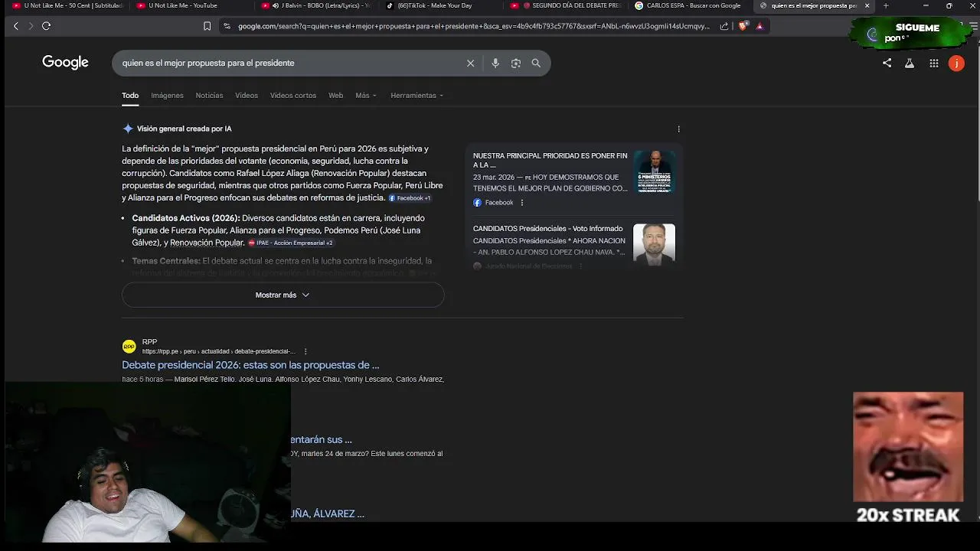Click the share icon in the address bar
The width and height of the screenshot is (980, 551).
coord(724,26)
